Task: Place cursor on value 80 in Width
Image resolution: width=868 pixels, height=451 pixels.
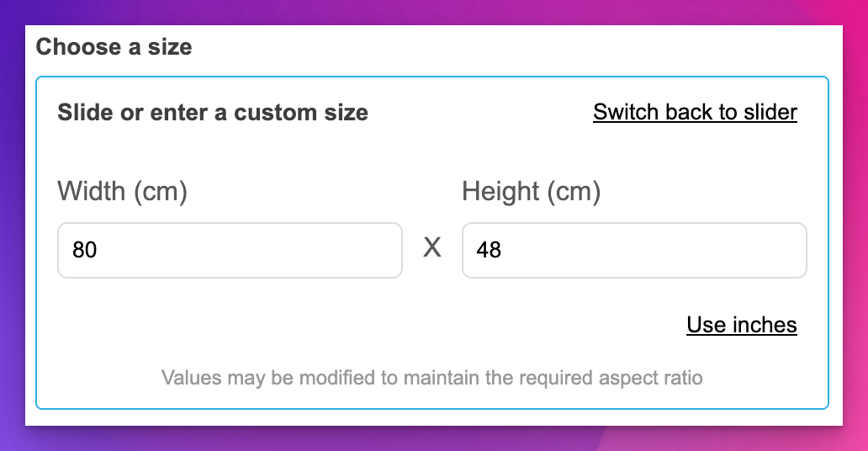Action: [x=85, y=250]
